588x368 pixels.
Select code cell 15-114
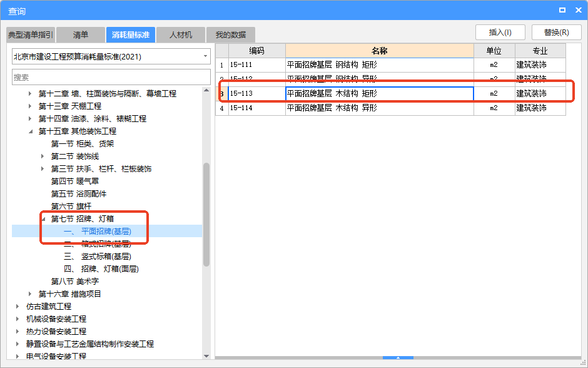tap(257, 108)
